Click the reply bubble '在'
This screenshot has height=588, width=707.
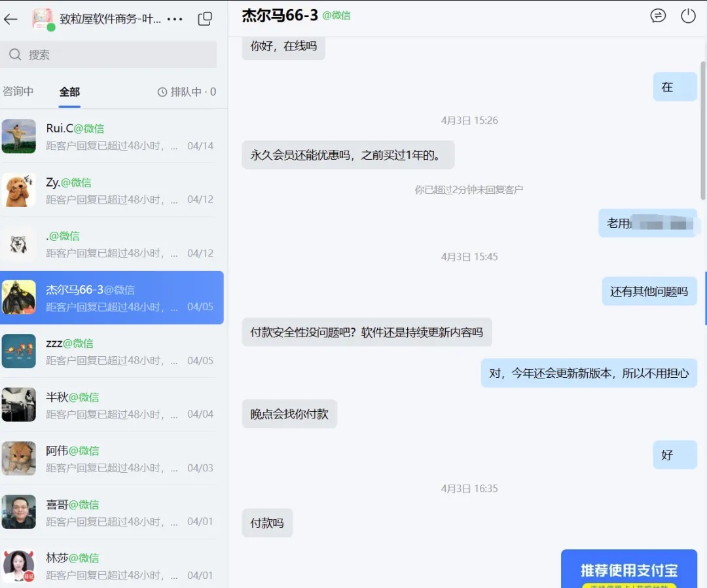click(675, 86)
